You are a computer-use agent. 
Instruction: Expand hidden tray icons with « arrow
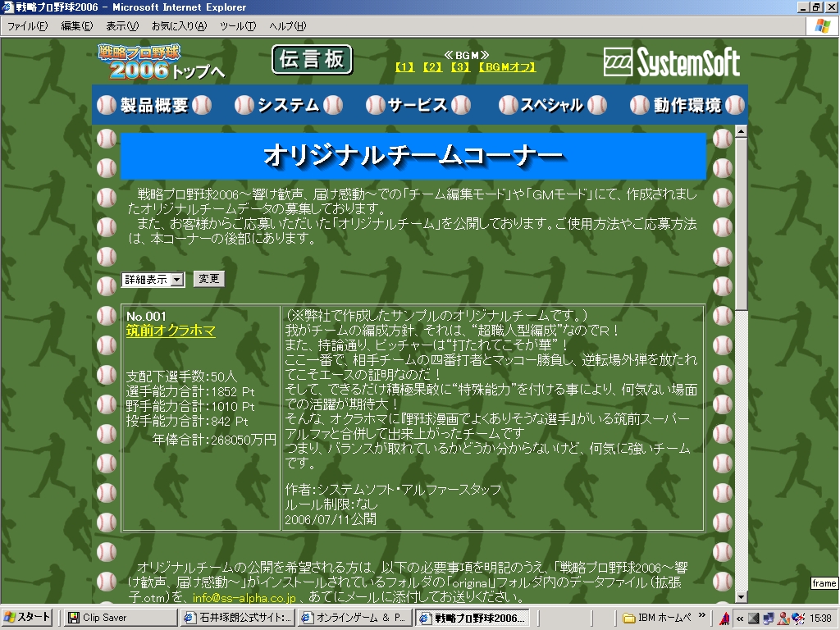pos(740,619)
